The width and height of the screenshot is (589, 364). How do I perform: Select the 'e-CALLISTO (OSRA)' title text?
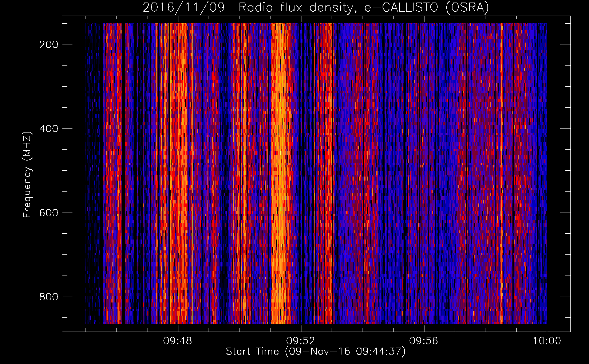coord(427,8)
